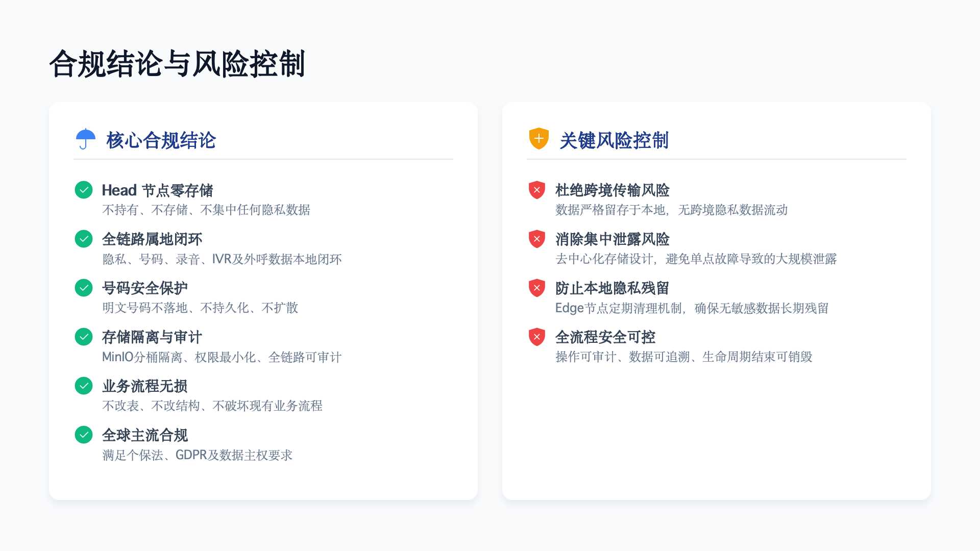This screenshot has height=551, width=980.
Task: Select the card heading 核心合规结论
Action: [x=161, y=140]
